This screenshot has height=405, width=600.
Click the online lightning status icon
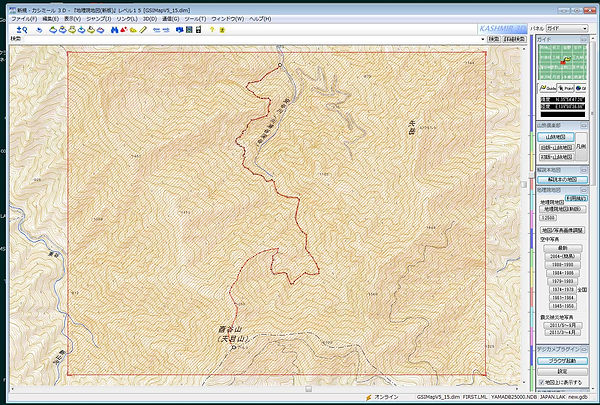point(368,398)
